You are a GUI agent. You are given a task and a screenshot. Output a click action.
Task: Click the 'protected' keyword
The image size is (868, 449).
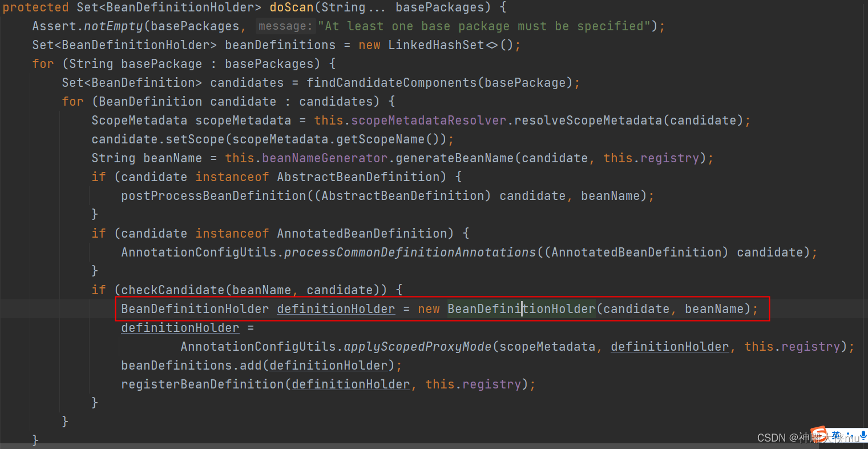coord(36,7)
